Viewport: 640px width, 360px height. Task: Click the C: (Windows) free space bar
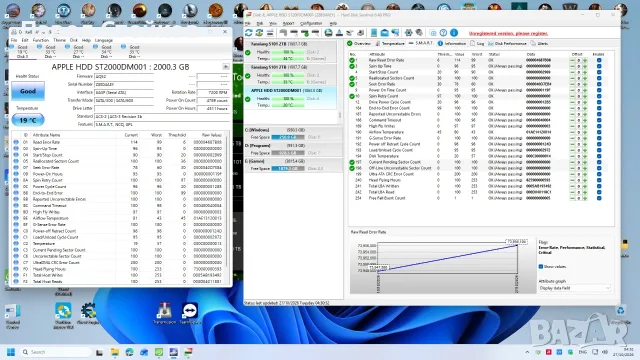(288, 137)
